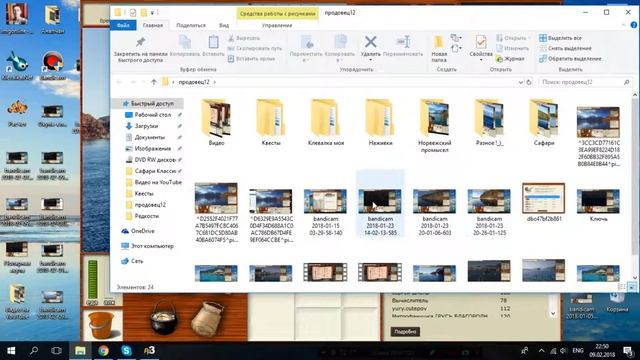640x360 pixels.
Task: Open the Delete button dropdown arrow
Action: [371, 60]
